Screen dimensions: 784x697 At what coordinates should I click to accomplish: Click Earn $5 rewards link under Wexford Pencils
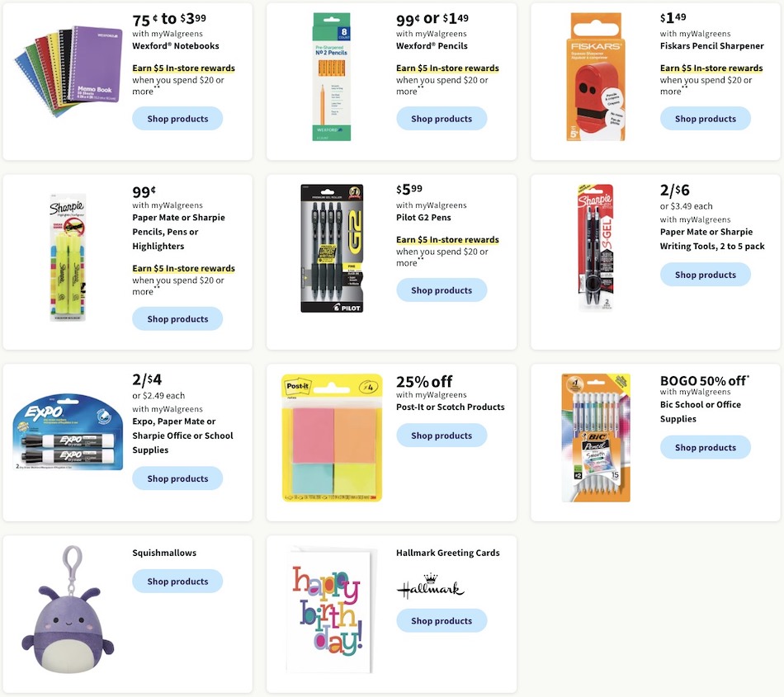point(447,68)
